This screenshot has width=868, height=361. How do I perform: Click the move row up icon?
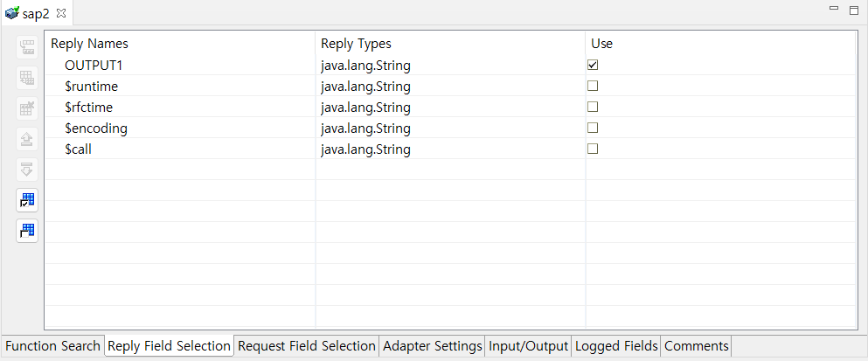pyautogui.click(x=27, y=139)
